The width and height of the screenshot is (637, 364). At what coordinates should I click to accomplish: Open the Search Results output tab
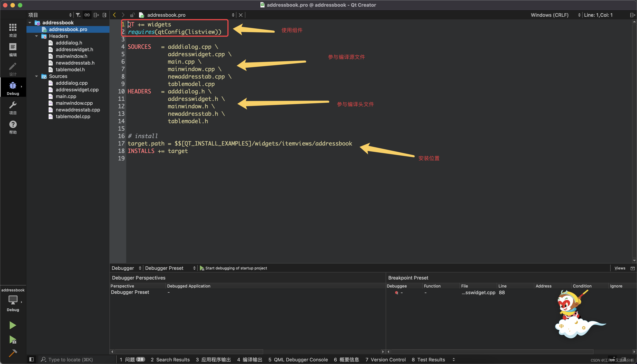tap(170, 360)
